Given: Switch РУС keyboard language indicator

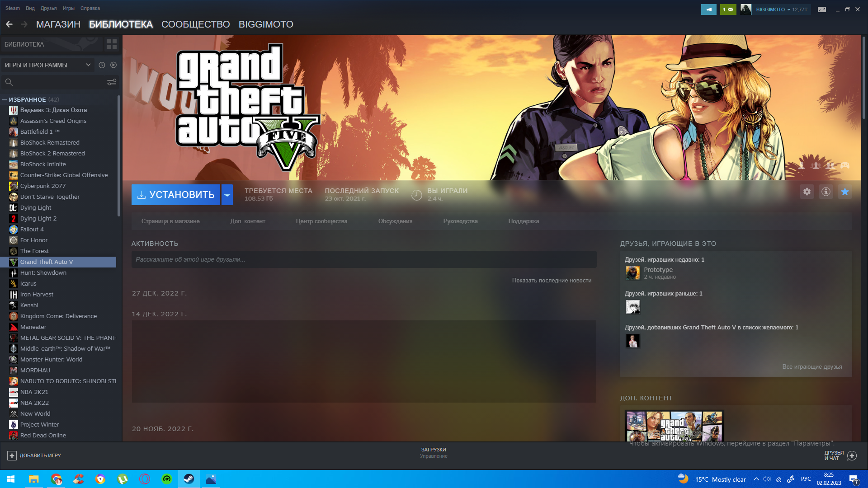Looking at the screenshot, I should pos(806,479).
